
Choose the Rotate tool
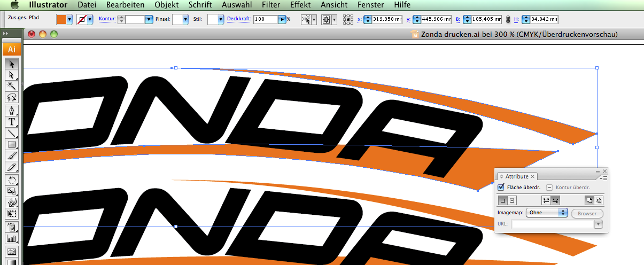12,180
